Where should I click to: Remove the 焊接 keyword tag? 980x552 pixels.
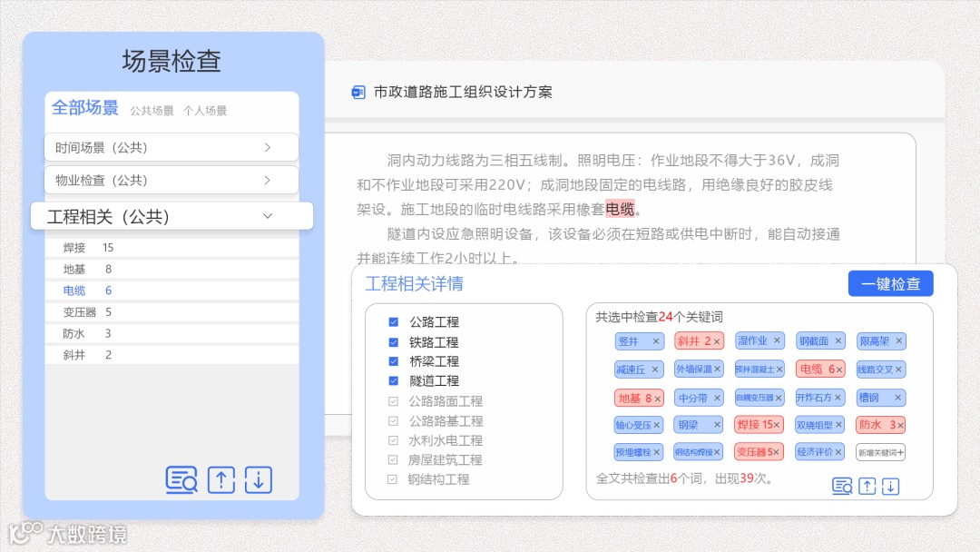pyautogui.click(x=777, y=425)
